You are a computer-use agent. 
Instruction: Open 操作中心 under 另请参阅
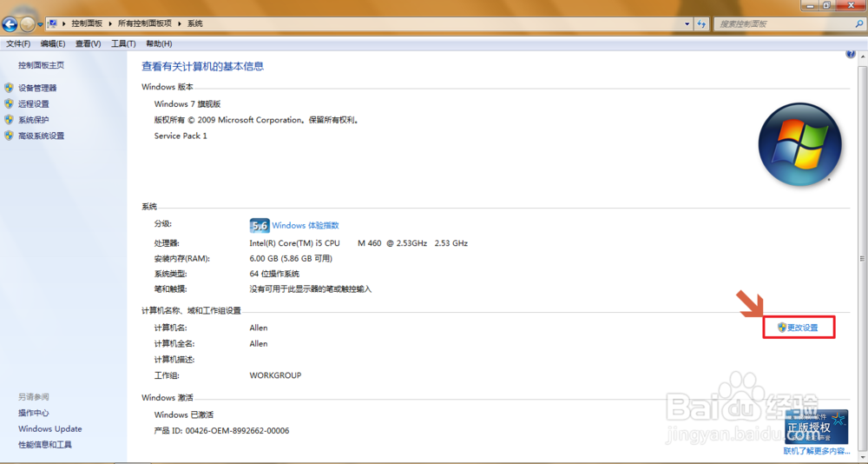click(x=33, y=413)
